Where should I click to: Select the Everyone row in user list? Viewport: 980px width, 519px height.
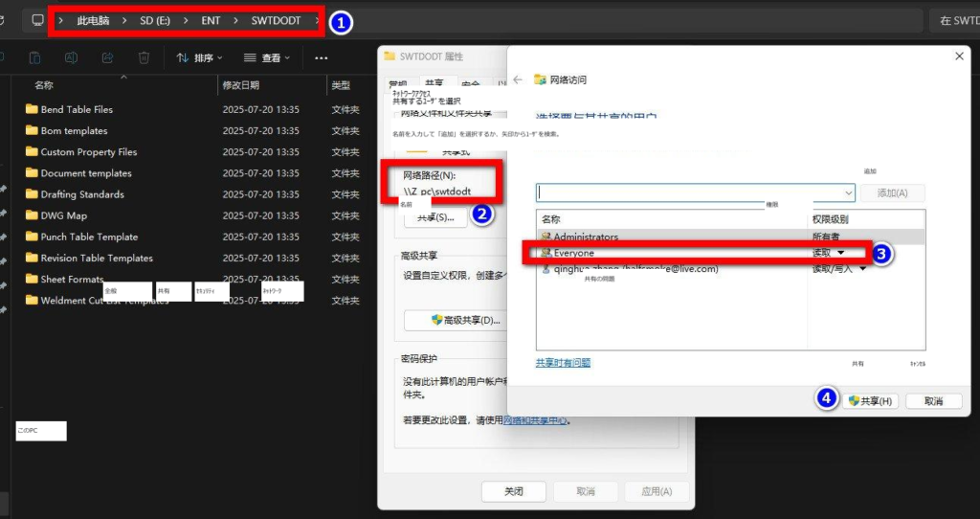tap(731, 253)
